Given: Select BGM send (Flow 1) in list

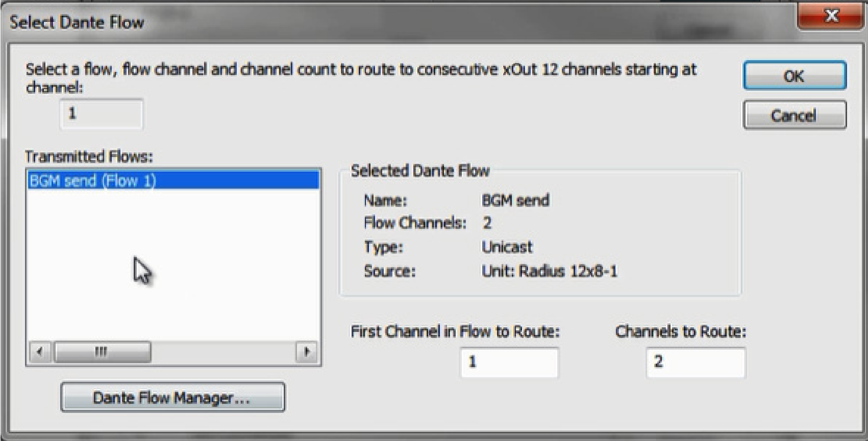Looking at the screenshot, I should [x=93, y=180].
